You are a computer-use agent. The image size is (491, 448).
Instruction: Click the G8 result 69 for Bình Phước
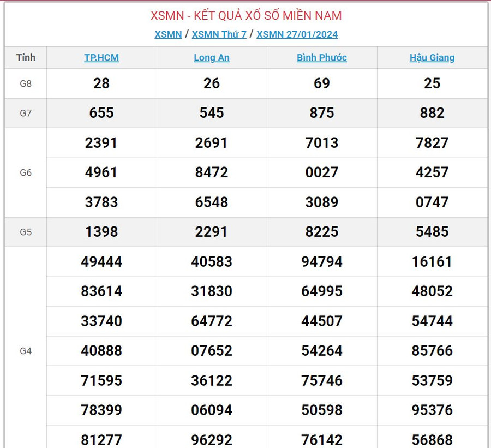[322, 83]
